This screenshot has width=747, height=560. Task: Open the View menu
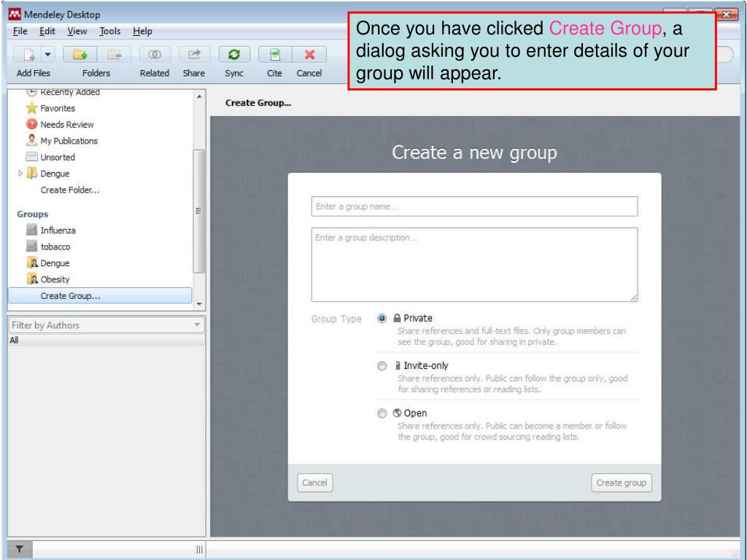coord(77,31)
